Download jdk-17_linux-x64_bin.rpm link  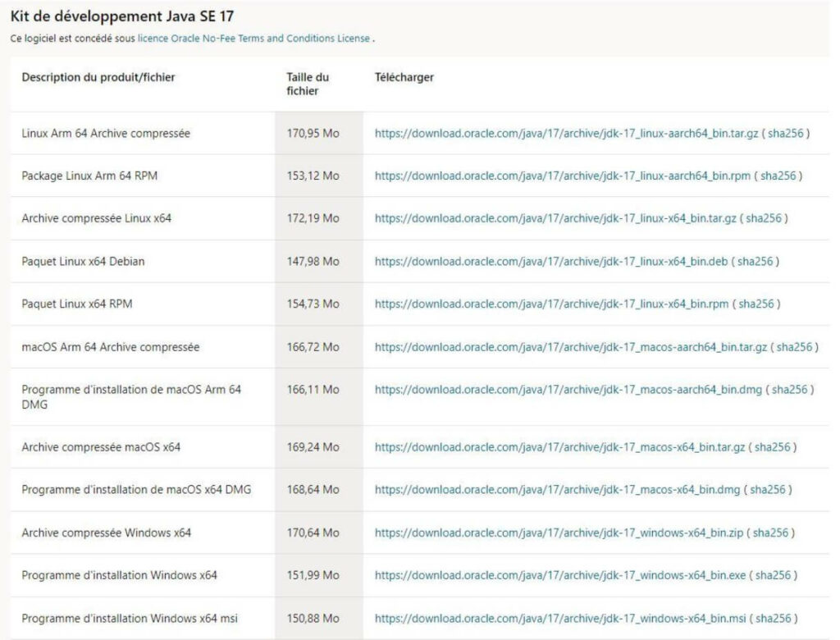(552, 304)
